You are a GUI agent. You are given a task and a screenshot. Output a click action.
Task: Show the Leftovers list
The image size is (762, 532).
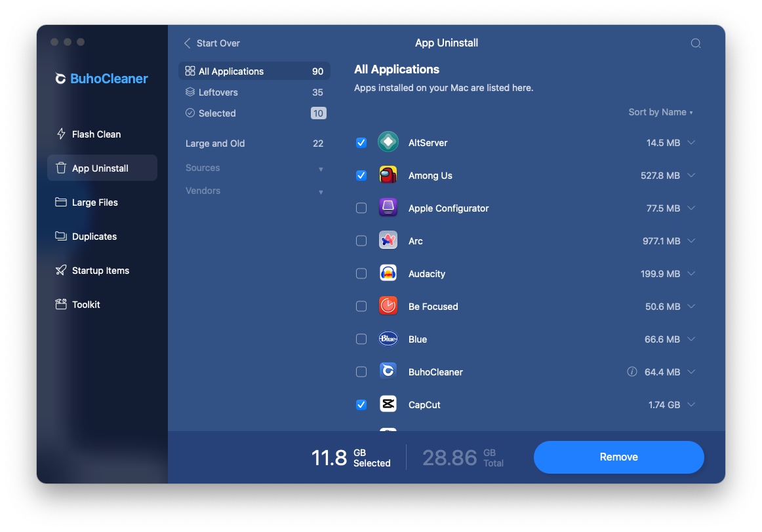click(254, 92)
